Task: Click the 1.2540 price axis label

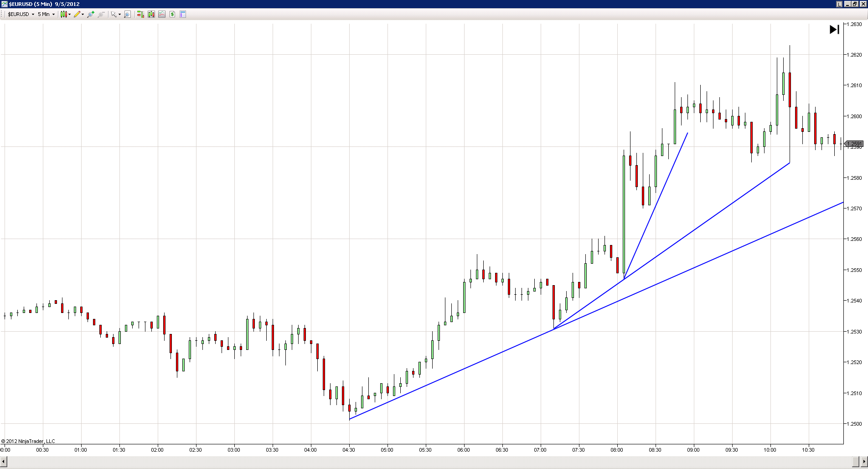Action: pos(855,301)
